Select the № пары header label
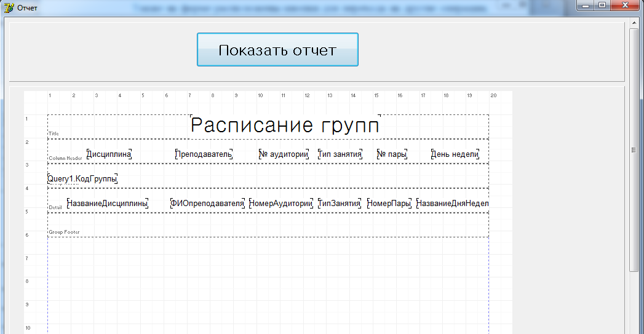Image resolution: width=644 pixels, height=334 pixels. [392, 154]
